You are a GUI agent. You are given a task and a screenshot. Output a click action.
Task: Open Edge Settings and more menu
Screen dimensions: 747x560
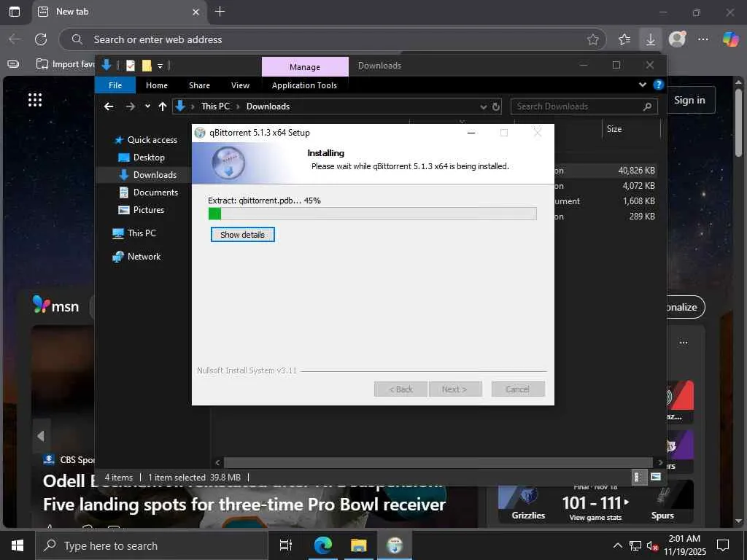coord(703,39)
